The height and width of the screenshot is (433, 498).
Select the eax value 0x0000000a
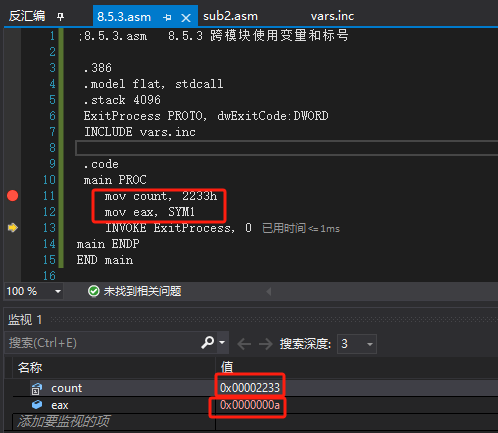[250, 405]
